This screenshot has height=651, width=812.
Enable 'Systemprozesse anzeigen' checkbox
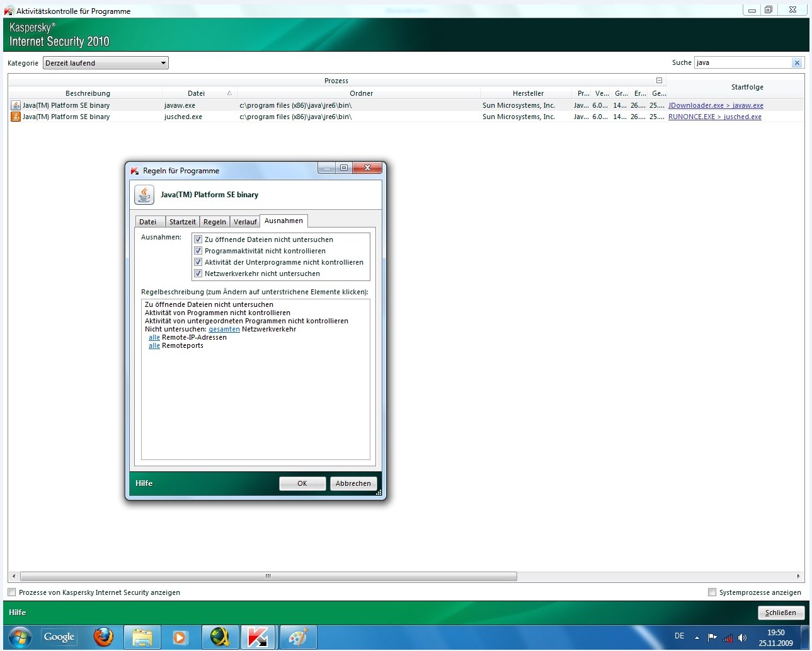coord(712,592)
